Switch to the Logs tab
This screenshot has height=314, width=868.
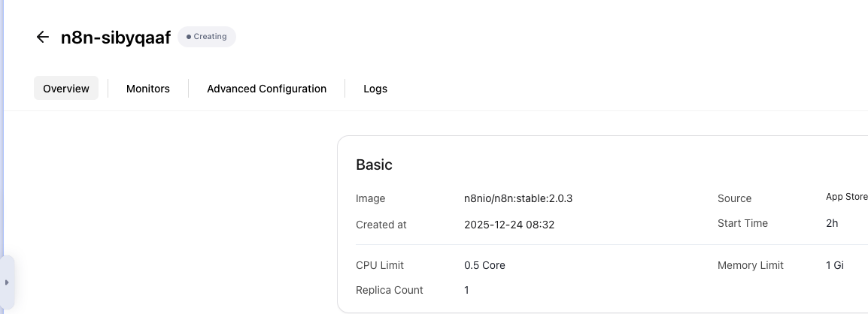(x=375, y=89)
